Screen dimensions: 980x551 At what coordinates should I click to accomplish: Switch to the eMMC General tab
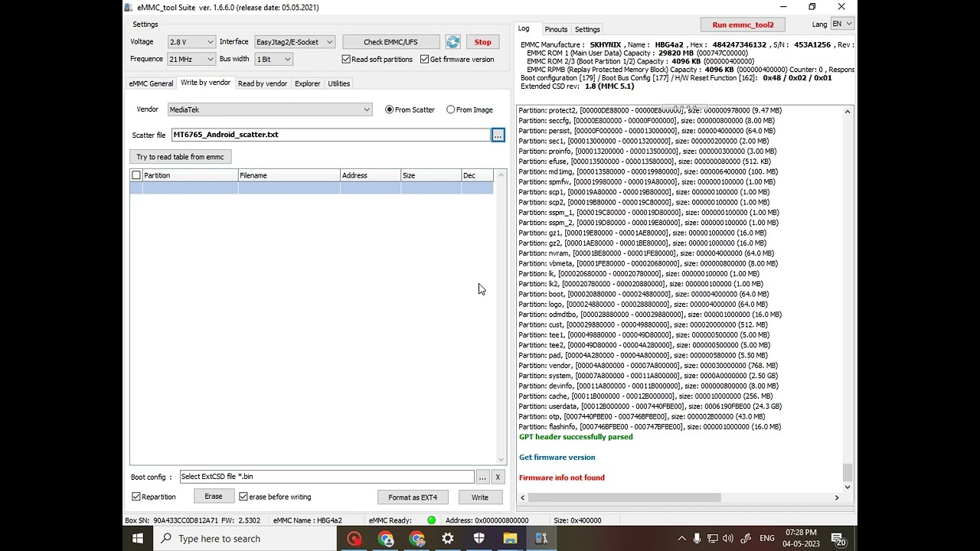click(x=151, y=83)
